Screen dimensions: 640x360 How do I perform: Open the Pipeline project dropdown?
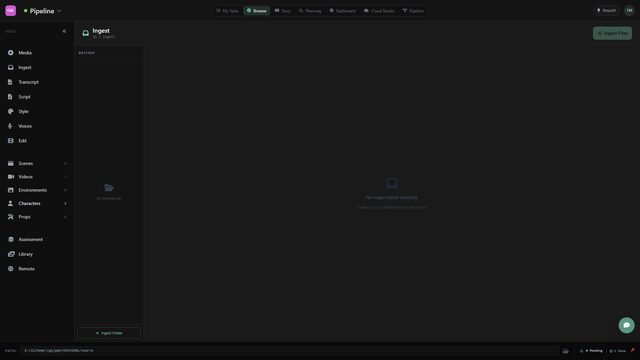(x=42, y=11)
